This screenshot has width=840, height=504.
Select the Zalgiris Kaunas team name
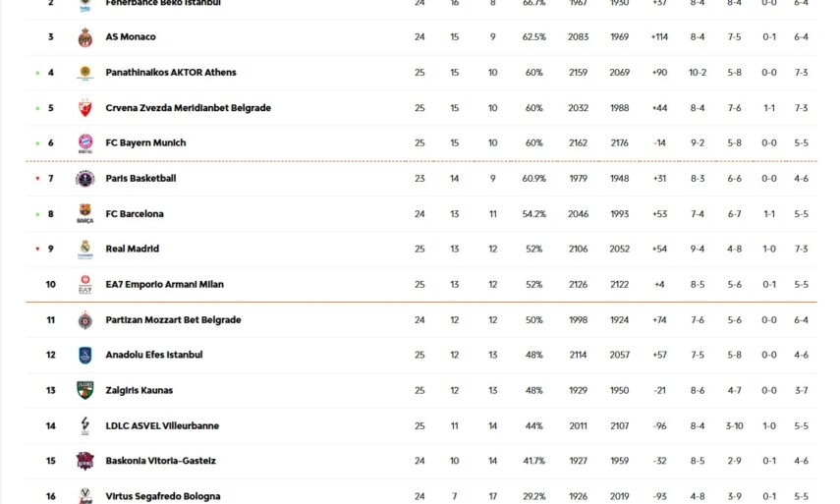pyautogui.click(x=140, y=391)
